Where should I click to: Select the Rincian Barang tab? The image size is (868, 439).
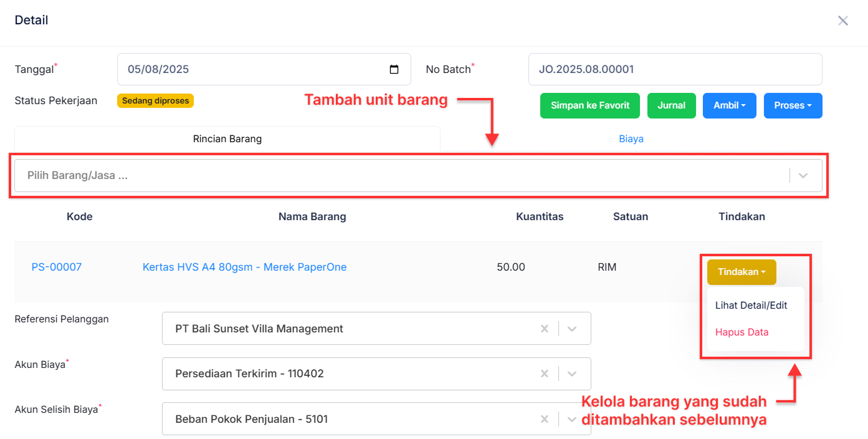pyautogui.click(x=227, y=138)
